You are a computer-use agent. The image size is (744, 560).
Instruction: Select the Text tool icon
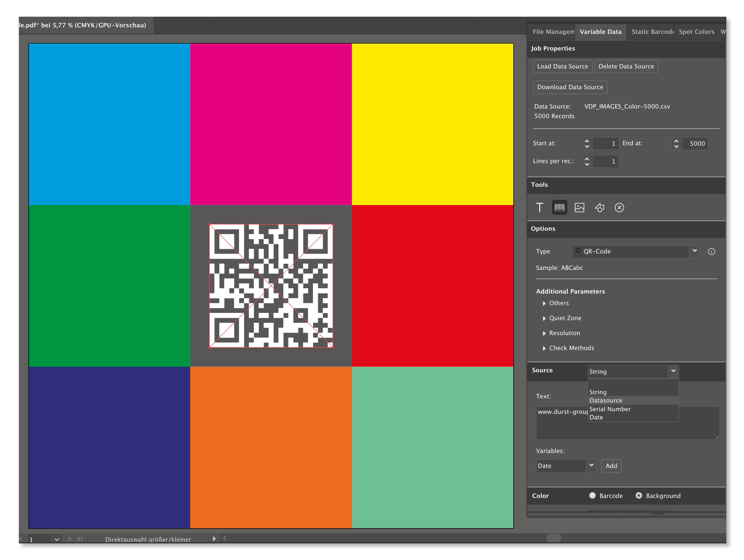click(539, 208)
